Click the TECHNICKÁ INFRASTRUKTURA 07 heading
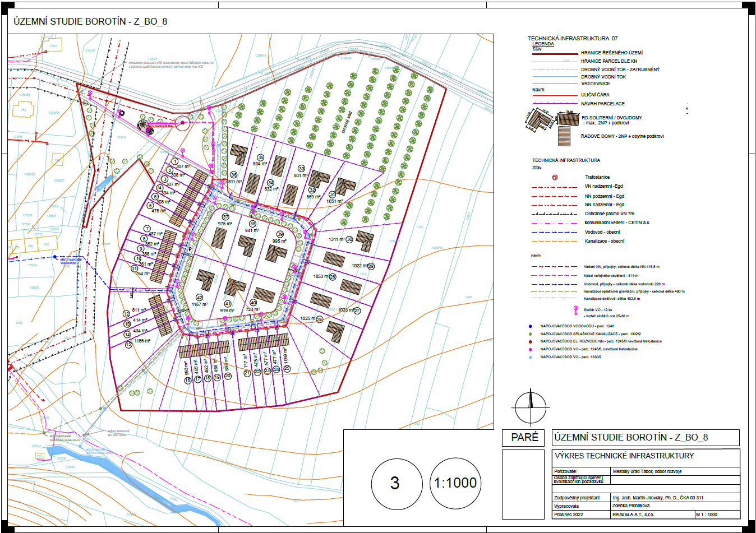Image resolution: width=756 pixels, height=533 pixels. (573, 39)
